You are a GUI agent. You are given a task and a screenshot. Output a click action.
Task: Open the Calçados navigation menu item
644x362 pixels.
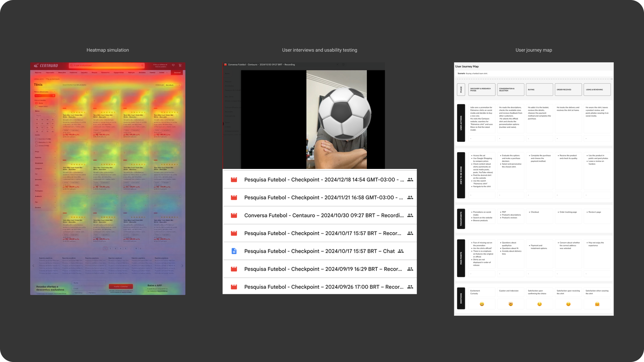pyautogui.click(x=84, y=72)
